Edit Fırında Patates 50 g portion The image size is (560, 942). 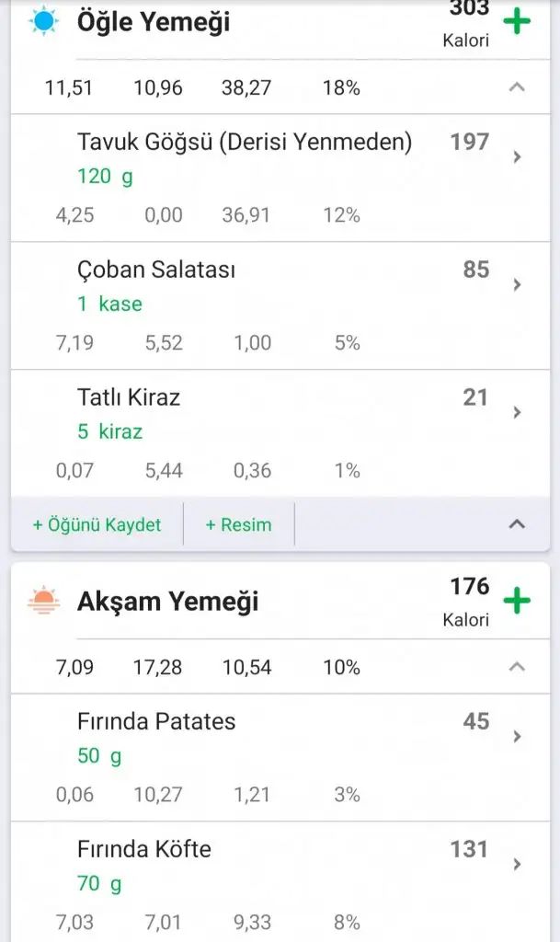pyautogui.click(x=99, y=756)
